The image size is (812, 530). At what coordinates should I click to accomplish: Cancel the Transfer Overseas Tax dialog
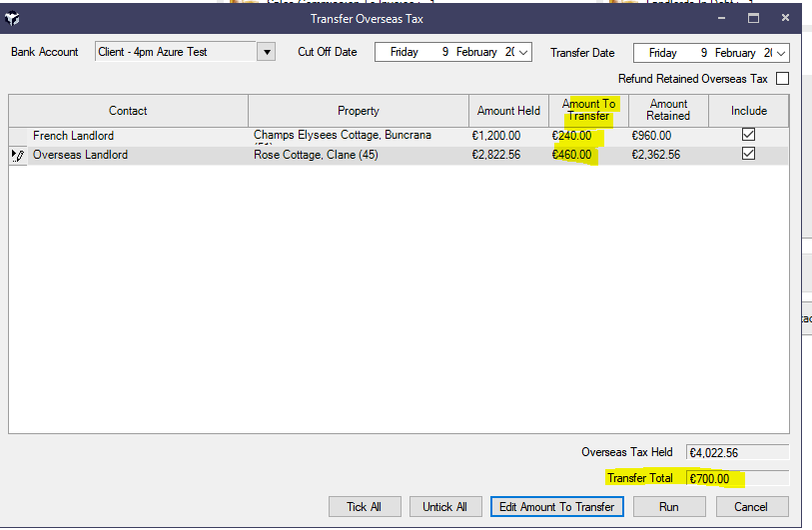click(x=751, y=507)
